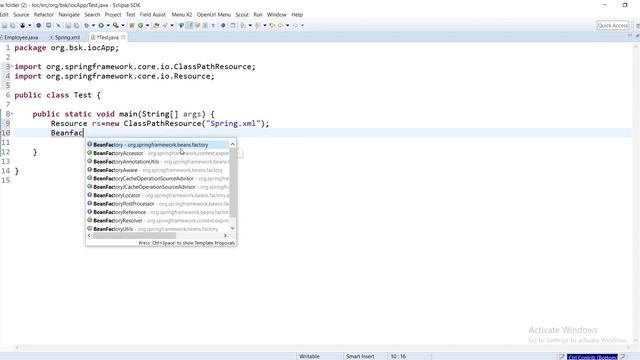Launch Debug with the bug icon

pos(86,25)
